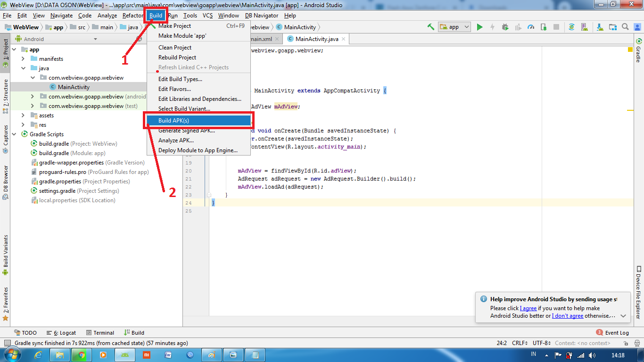Viewport: 644px width, 362px height.
Task: Toggle the 7: Structure tool window
Action: click(x=5, y=96)
